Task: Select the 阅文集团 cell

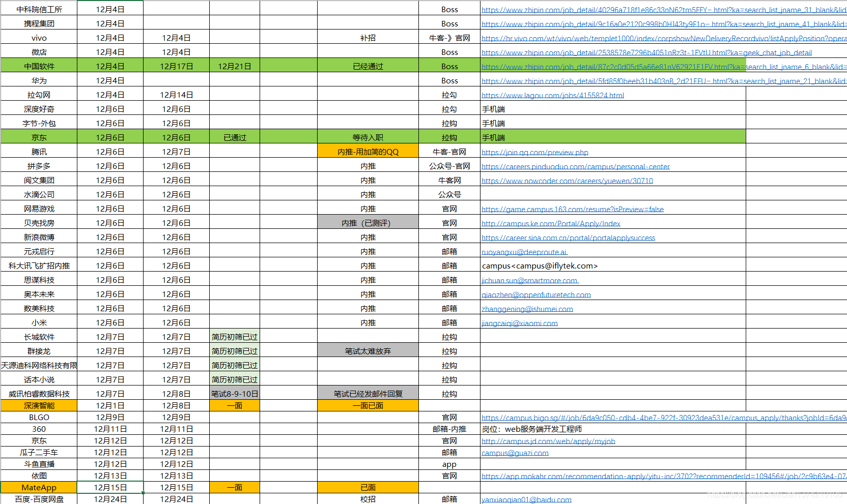Action: (39, 180)
